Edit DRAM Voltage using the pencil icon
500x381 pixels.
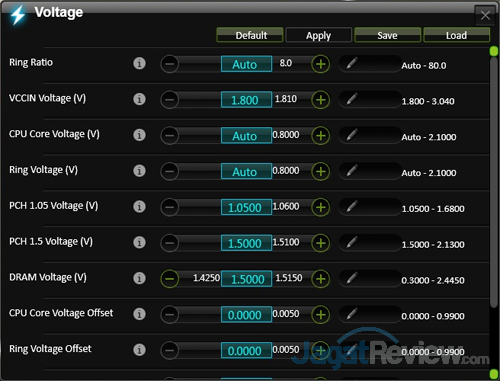tap(352, 278)
